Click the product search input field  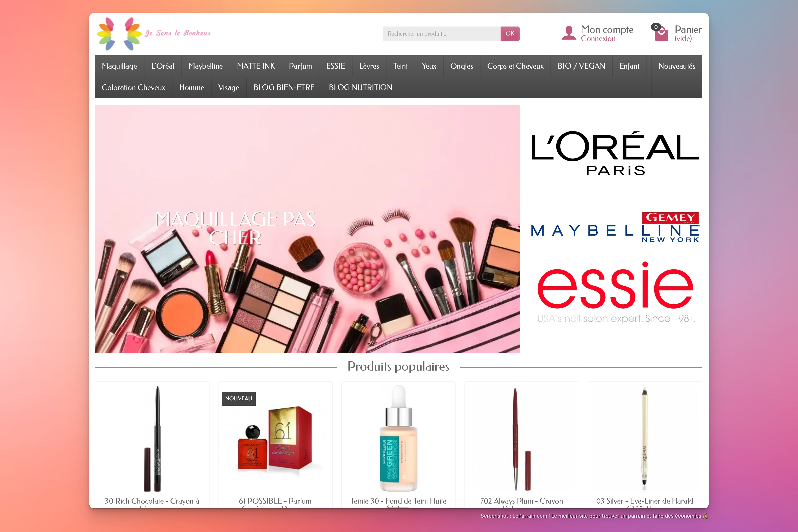pos(441,34)
